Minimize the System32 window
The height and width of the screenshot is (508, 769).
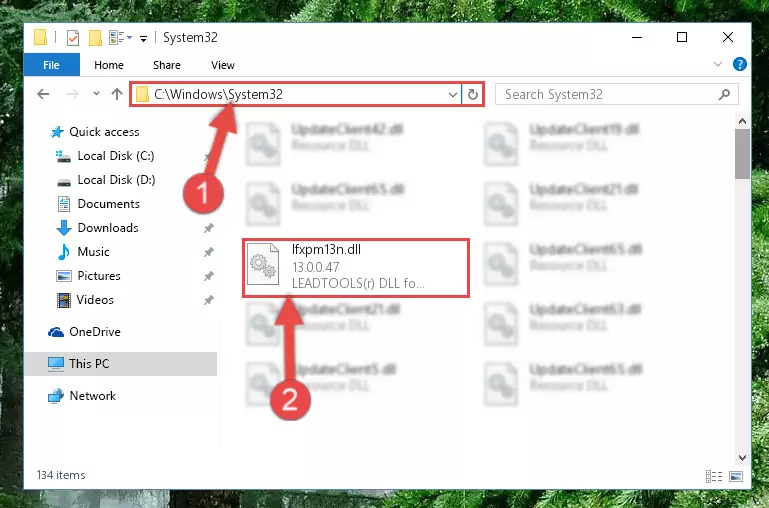(637, 37)
